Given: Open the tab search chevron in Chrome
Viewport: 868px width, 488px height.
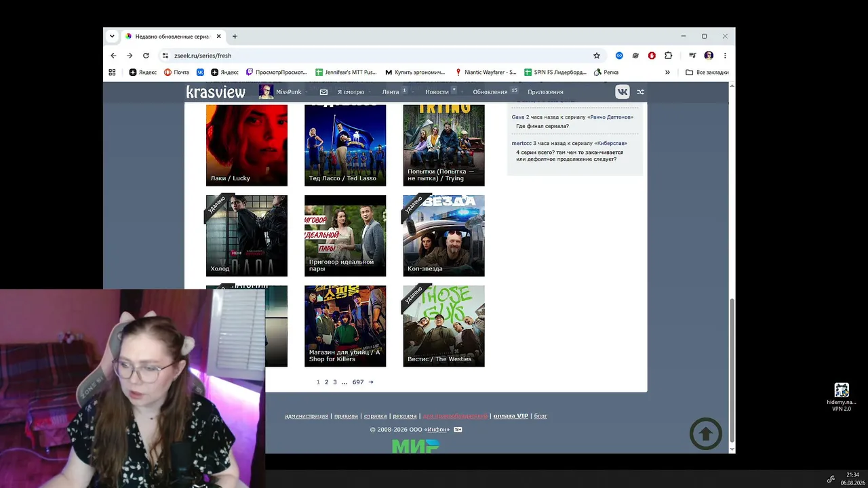Looking at the screenshot, I should pyautogui.click(x=112, y=37).
